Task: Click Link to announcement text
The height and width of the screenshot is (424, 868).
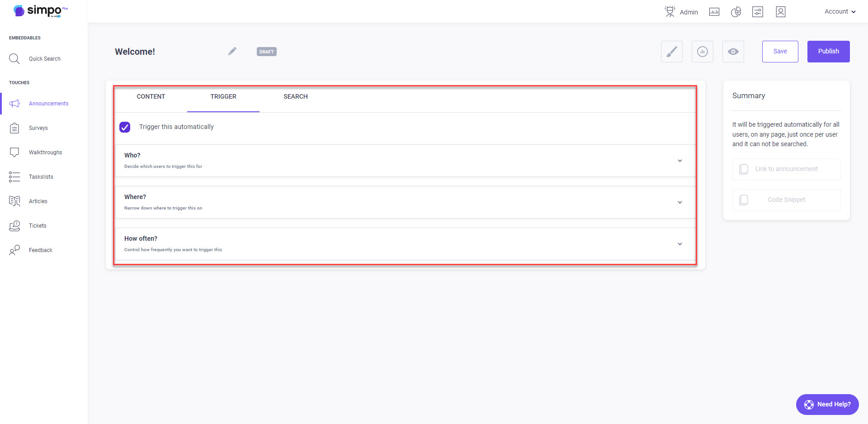Action: pyautogui.click(x=787, y=169)
